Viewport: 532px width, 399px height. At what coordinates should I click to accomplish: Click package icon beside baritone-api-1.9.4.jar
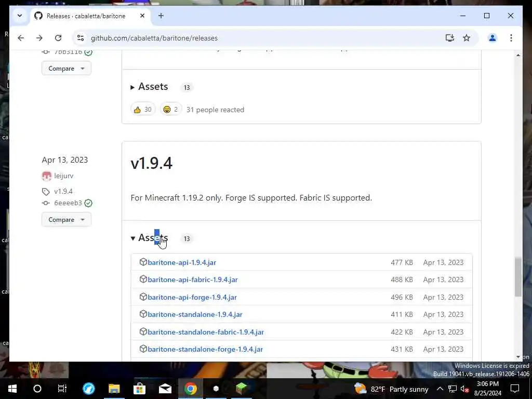143,262
